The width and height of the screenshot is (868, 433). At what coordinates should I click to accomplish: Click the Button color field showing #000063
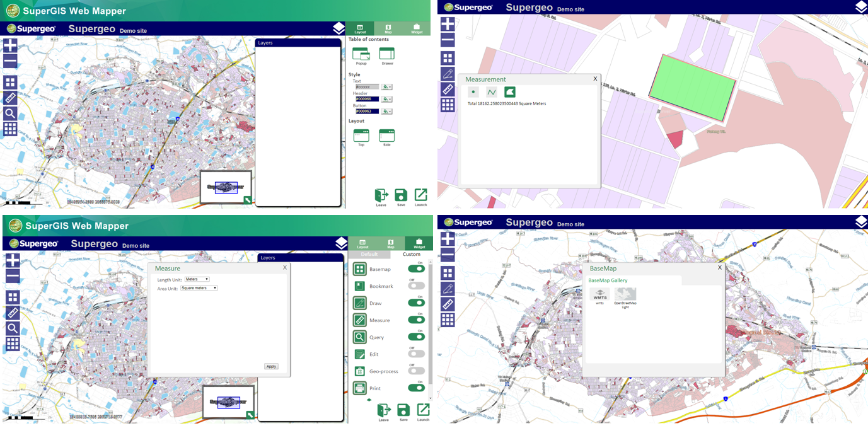(x=367, y=111)
